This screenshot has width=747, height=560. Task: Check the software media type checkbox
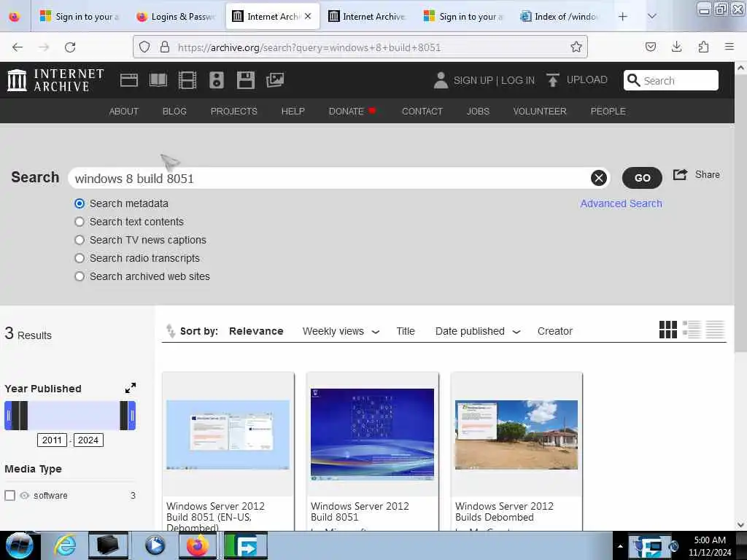10,495
